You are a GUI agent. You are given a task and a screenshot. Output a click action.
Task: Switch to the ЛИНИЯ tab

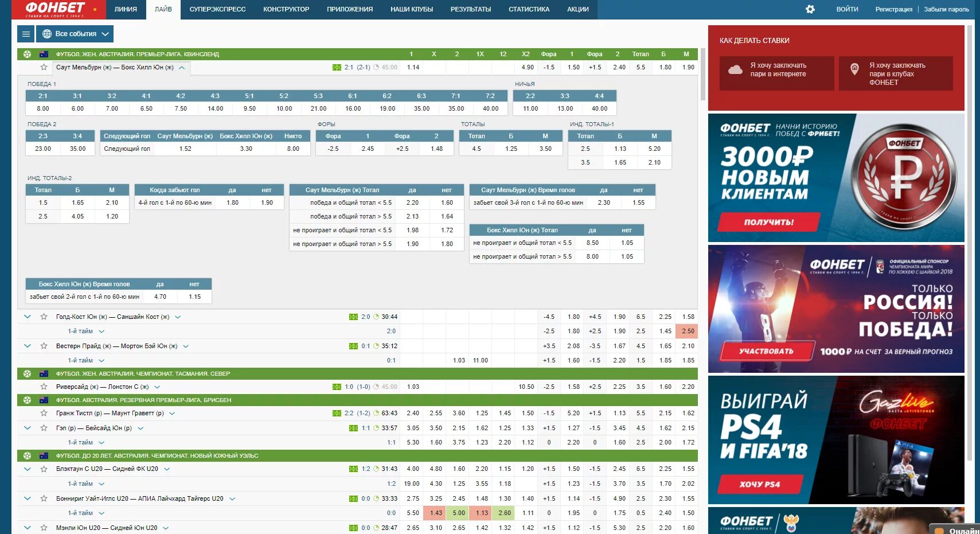point(126,9)
